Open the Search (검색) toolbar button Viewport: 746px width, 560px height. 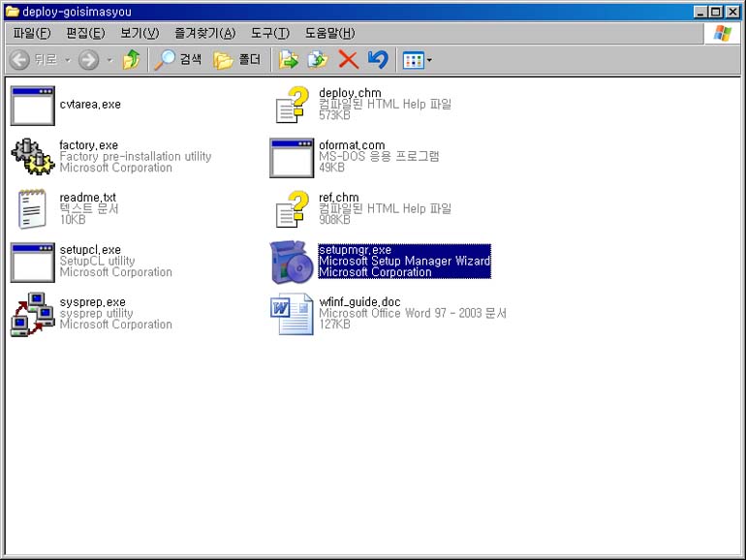click(x=178, y=60)
